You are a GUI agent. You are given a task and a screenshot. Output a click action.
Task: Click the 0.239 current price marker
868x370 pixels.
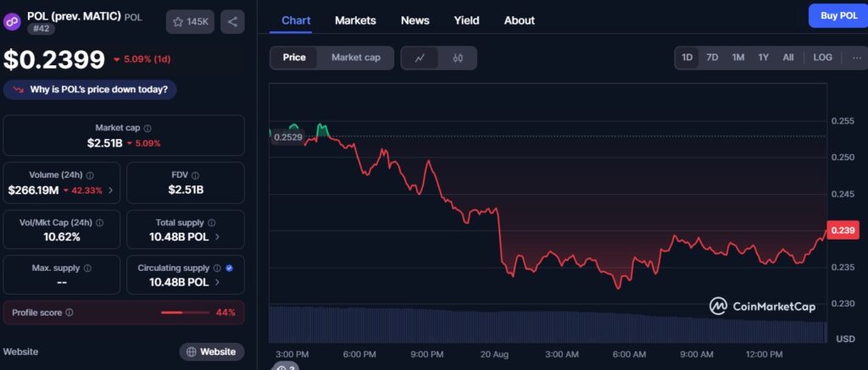[843, 230]
